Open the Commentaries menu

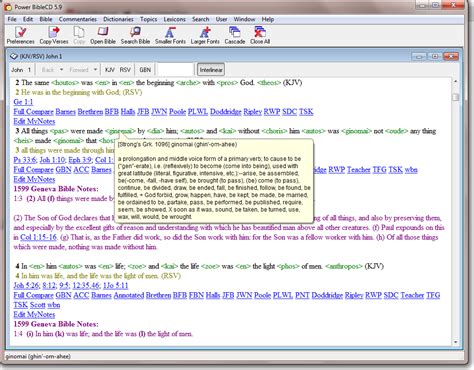coord(78,19)
